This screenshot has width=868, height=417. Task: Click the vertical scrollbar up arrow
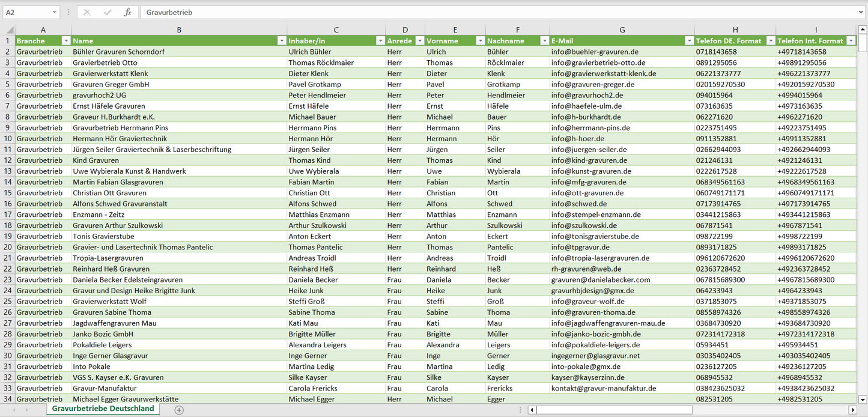pos(863,29)
